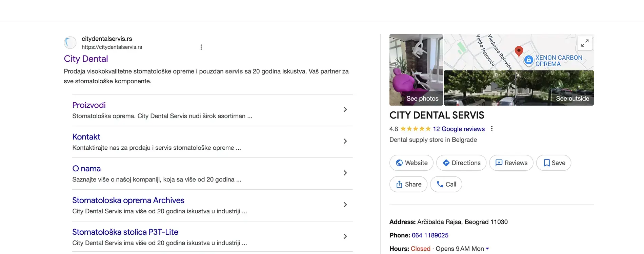Open the Proizvodi sitelink

pos(89,105)
